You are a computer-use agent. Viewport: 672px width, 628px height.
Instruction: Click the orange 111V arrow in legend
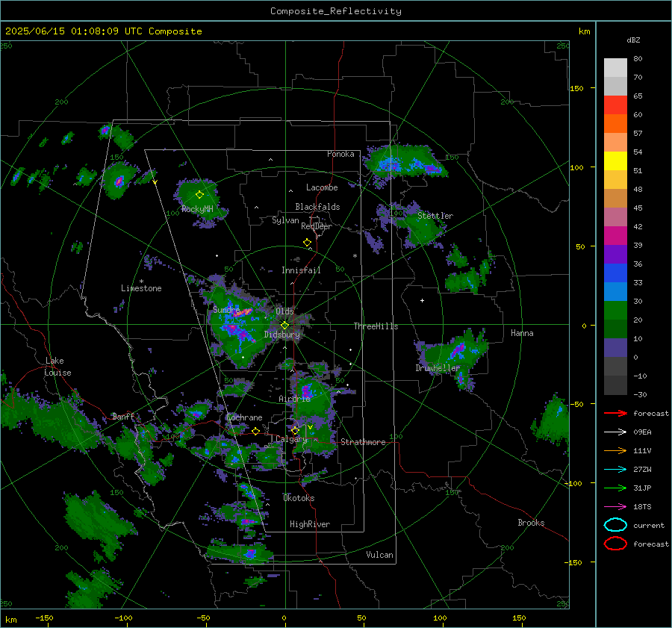[615, 450]
